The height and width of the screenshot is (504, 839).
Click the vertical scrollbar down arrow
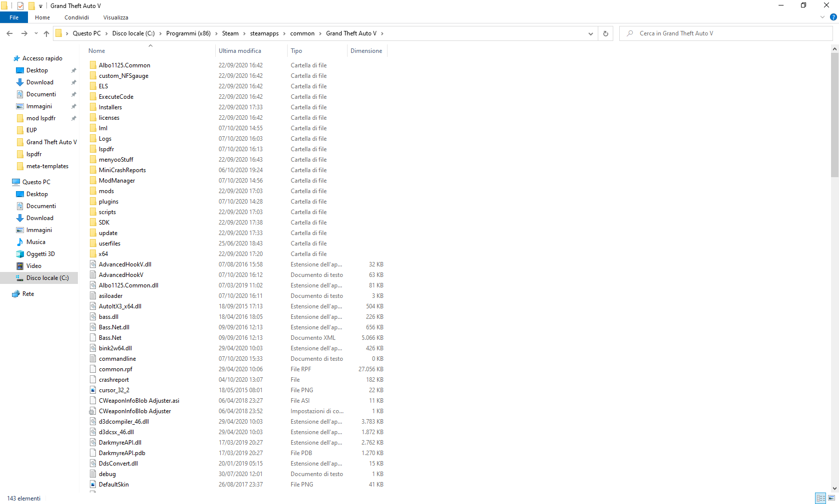835,489
